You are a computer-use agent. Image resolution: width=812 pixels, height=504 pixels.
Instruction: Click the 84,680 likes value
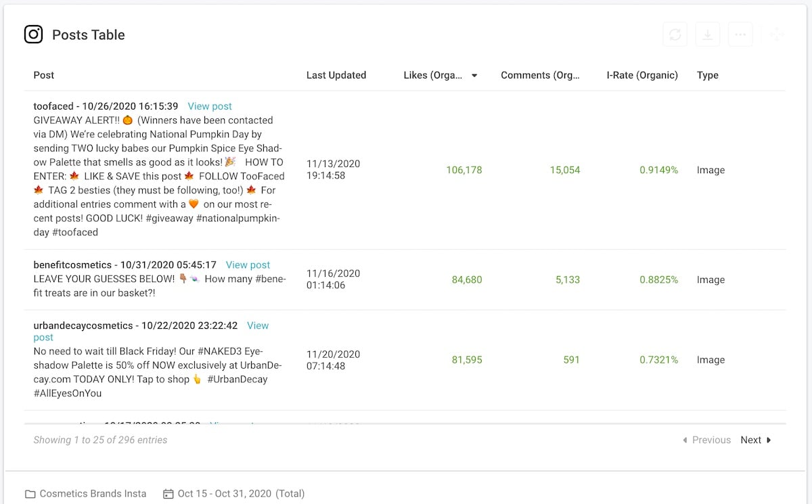467,280
